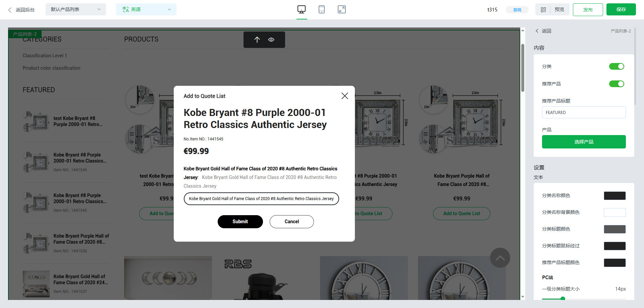Click the canvas scrollbar down arrow

[523, 297]
